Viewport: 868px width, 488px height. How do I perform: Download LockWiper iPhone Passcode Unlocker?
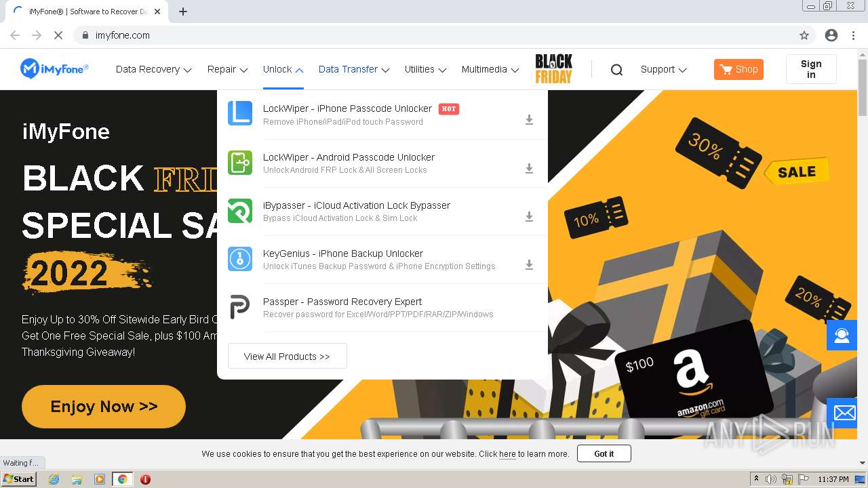[529, 120]
